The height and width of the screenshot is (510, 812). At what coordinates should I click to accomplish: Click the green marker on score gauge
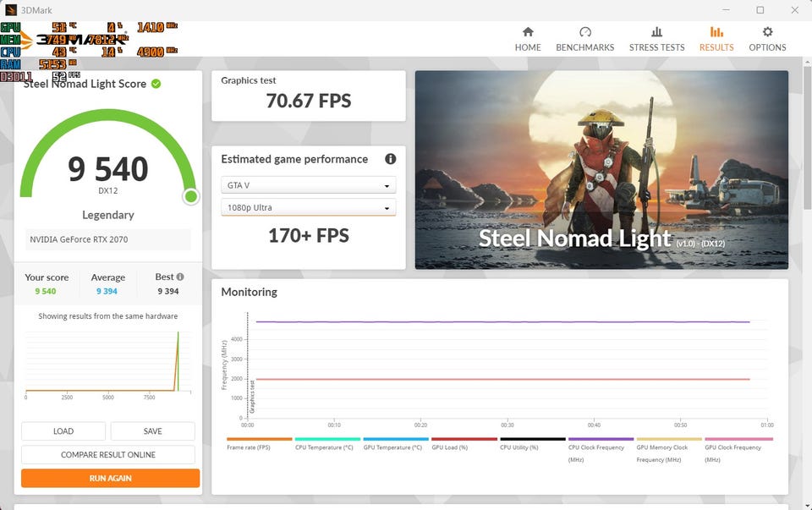[191, 196]
